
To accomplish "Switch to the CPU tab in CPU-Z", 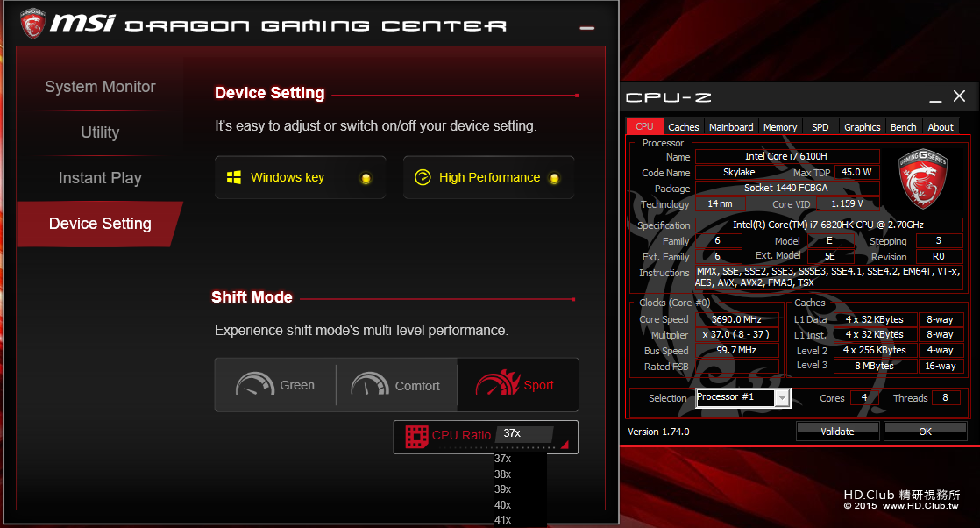I will [x=644, y=126].
